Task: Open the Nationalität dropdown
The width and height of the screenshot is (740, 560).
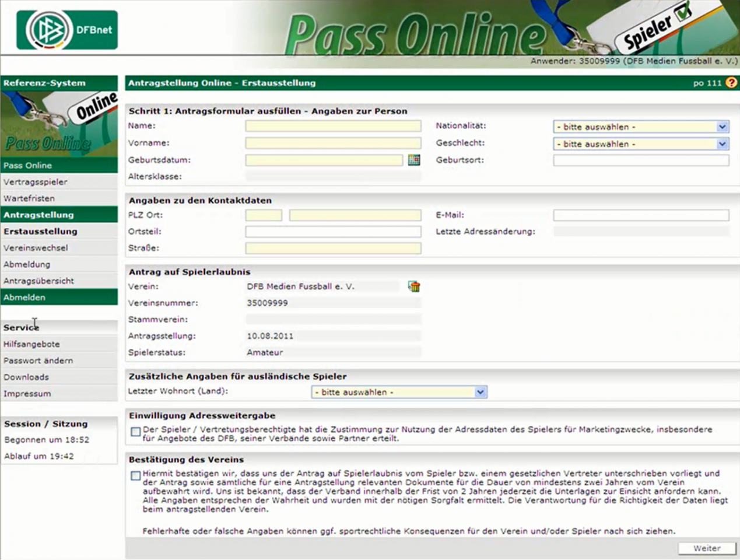Action: click(x=641, y=127)
